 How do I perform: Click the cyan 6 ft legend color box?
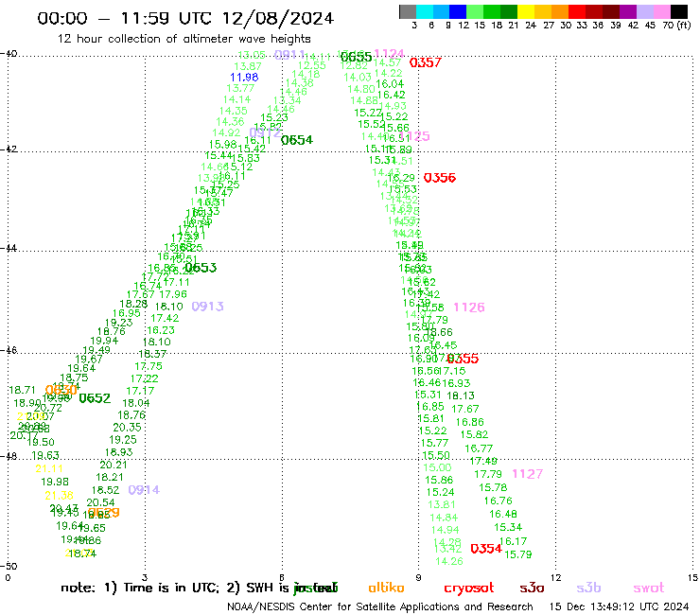(425, 11)
